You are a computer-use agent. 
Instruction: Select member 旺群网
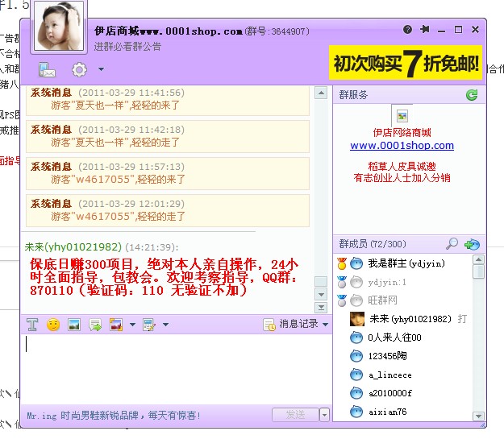point(382,300)
